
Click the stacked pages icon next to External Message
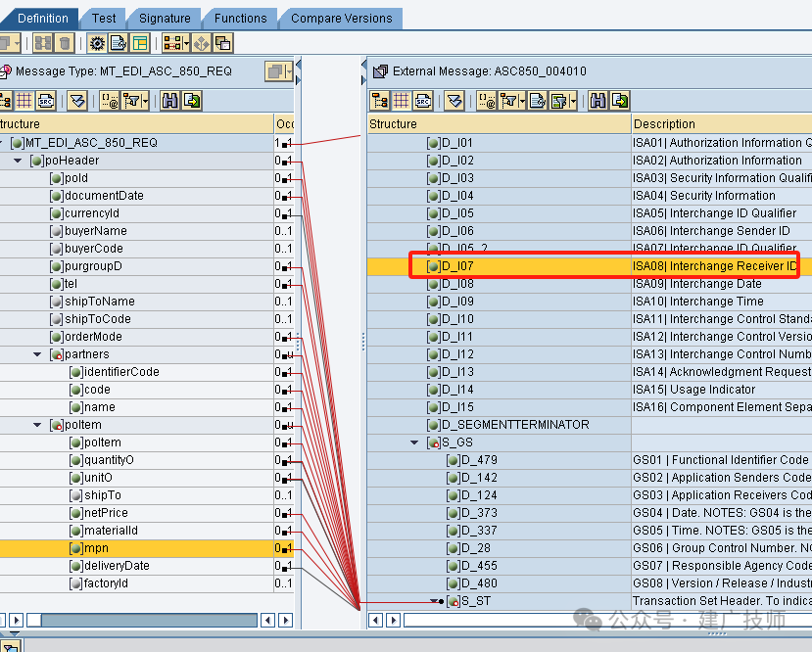coord(381,70)
